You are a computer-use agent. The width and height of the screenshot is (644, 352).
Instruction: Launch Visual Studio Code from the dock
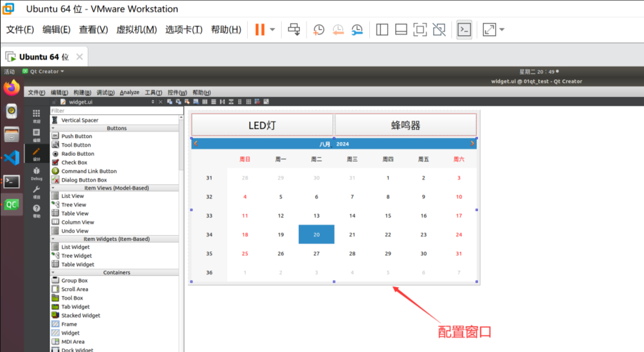coord(12,158)
